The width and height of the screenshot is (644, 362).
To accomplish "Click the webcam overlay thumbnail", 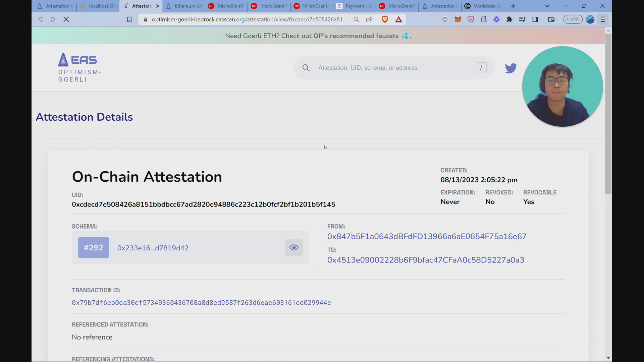I will pos(562,86).
